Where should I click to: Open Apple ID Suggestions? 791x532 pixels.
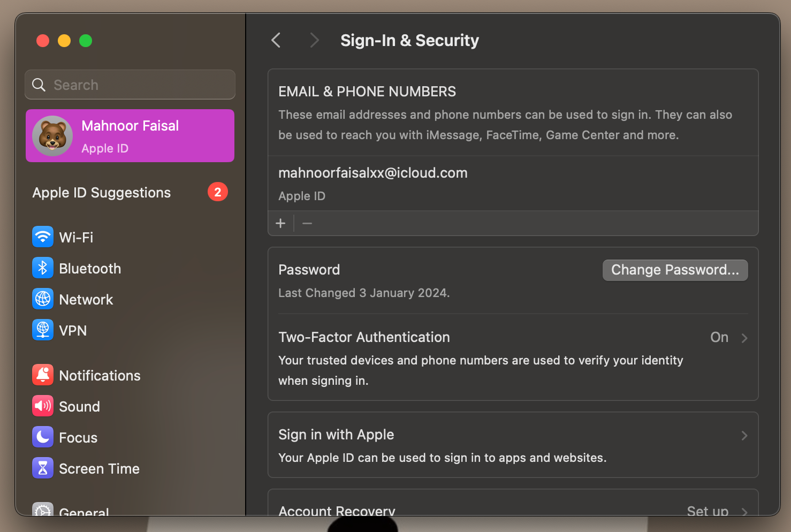pyautogui.click(x=102, y=192)
